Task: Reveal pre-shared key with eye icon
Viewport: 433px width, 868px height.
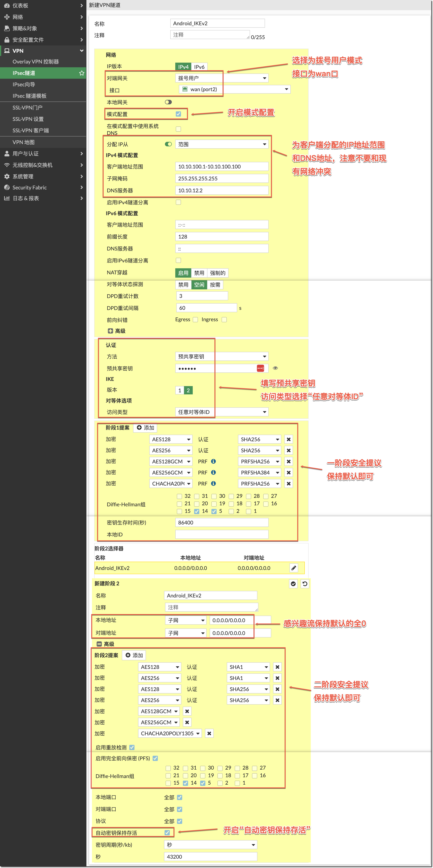Action: 275,368
